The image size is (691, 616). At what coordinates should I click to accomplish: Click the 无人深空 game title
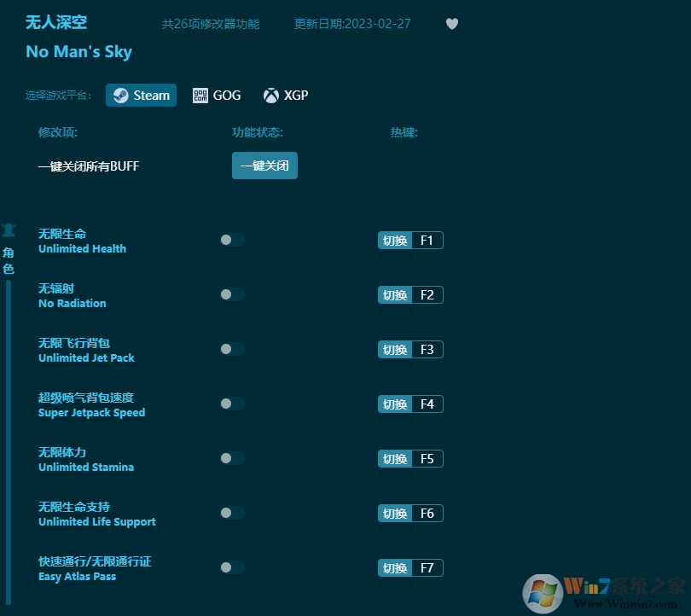[x=56, y=22]
